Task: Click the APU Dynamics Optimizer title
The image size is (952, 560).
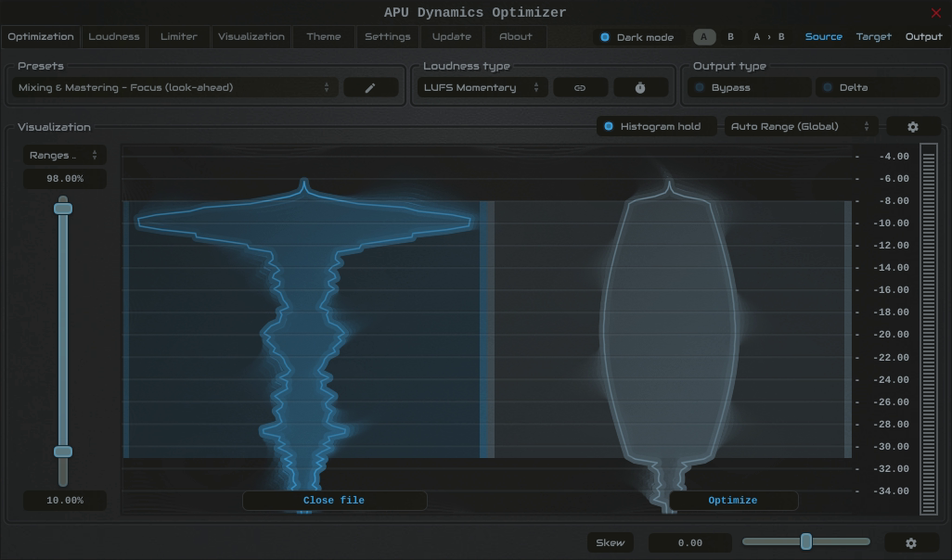Action: [475, 13]
